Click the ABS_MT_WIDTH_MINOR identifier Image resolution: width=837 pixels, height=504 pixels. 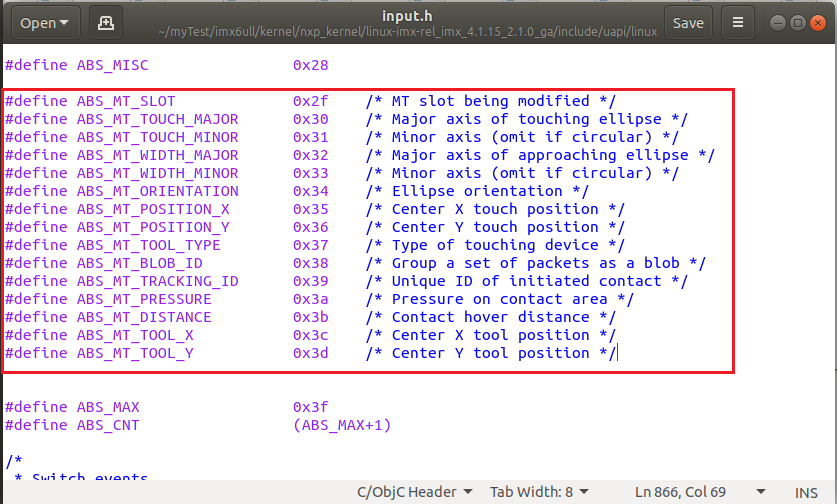click(x=157, y=174)
